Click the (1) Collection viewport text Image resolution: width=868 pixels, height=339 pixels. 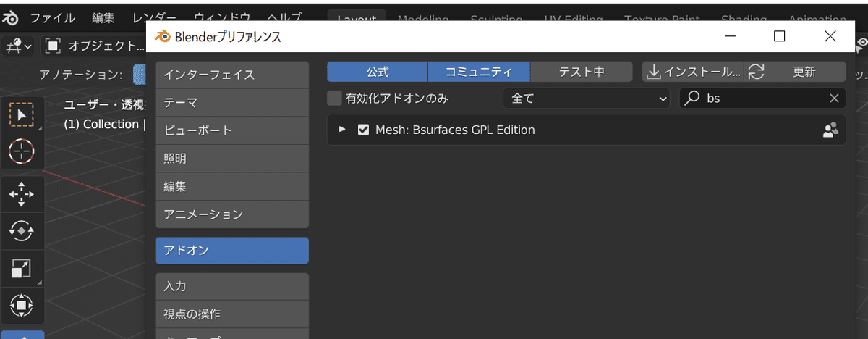tap(101, 124)
